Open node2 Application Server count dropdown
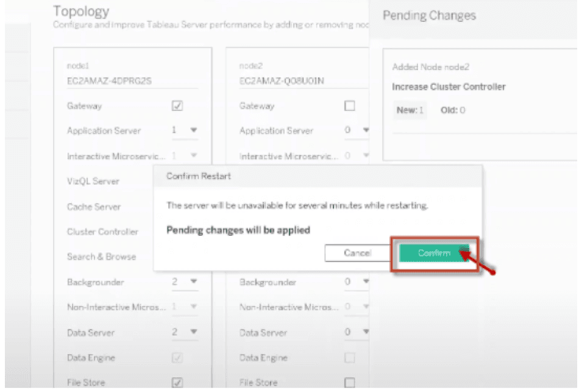 click(x=357, y=130)
